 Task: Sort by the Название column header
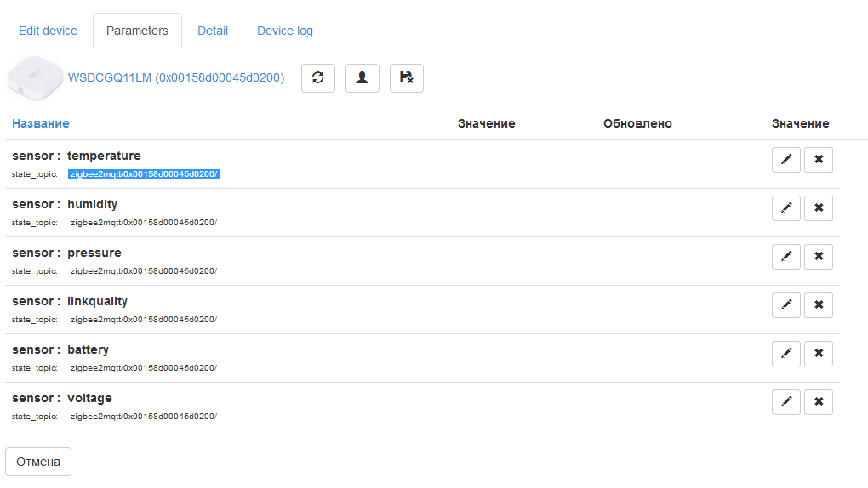[41, 123]
